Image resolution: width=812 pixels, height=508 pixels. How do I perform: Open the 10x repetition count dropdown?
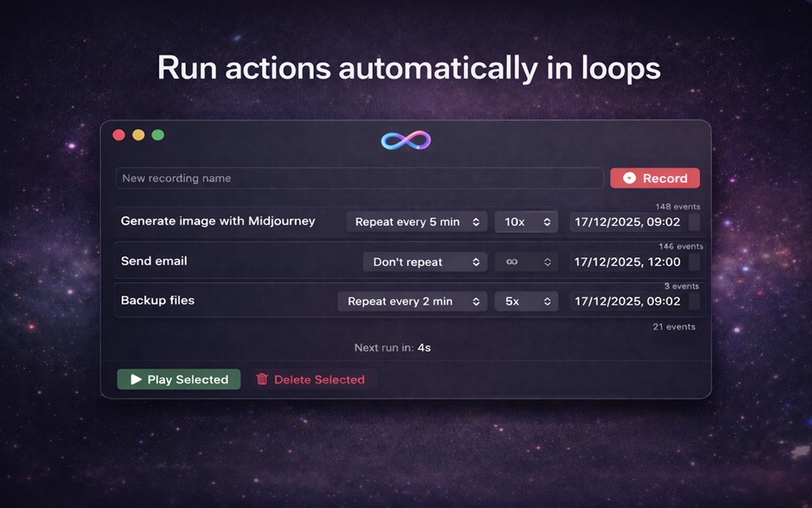point(526,222)
